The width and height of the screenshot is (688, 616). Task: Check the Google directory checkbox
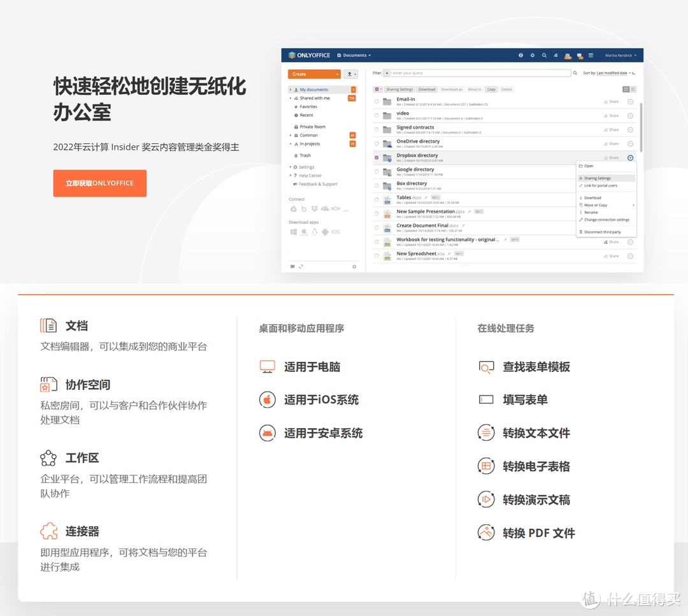click(x=376, y=171)
